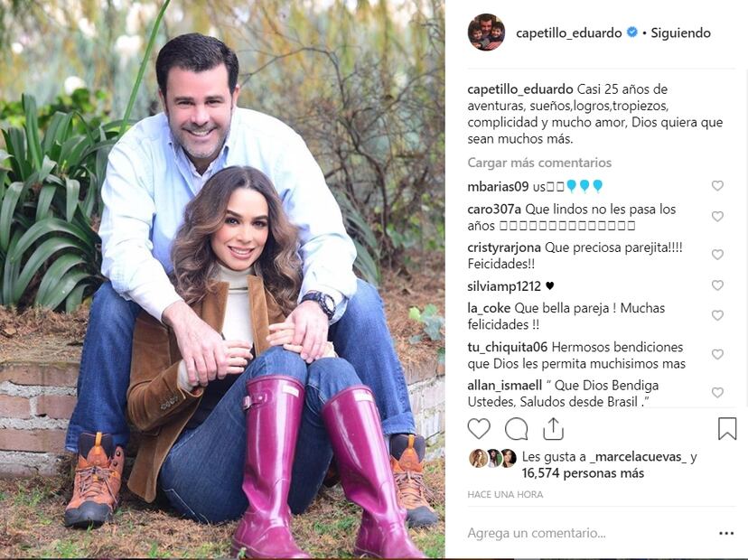
Task: Open the three-dot more options menu
Action: (726, 533)
